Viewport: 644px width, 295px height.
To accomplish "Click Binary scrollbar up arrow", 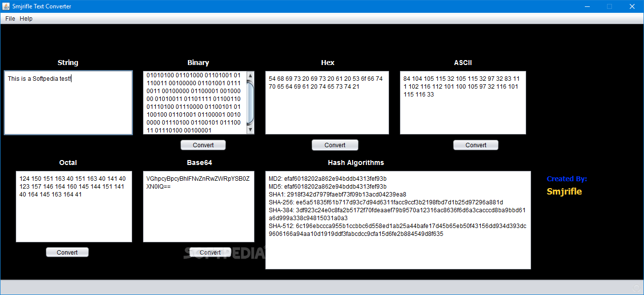I will pos(250,75).
